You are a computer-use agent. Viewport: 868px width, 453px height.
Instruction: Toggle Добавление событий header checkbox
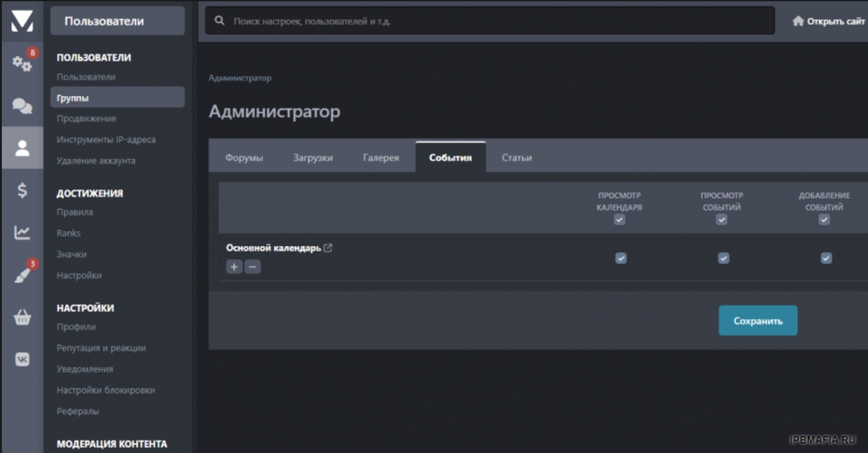(824, 219)
